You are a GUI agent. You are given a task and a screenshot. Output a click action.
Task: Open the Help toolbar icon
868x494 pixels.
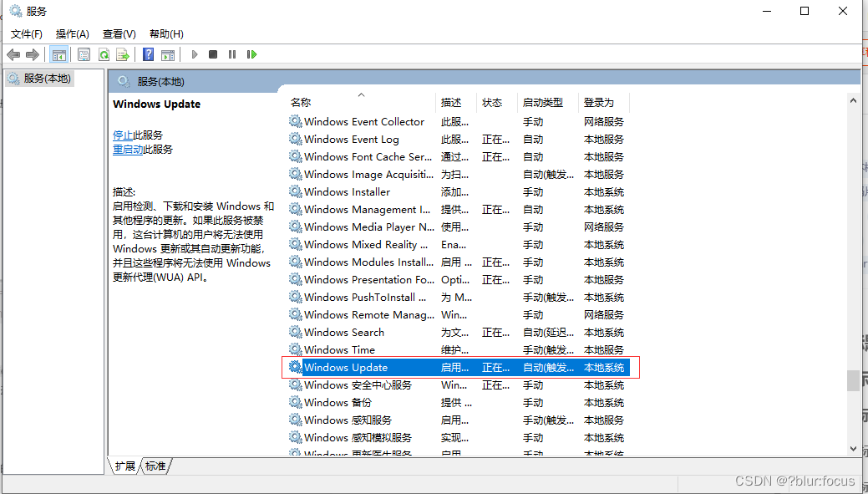point(149,54)
